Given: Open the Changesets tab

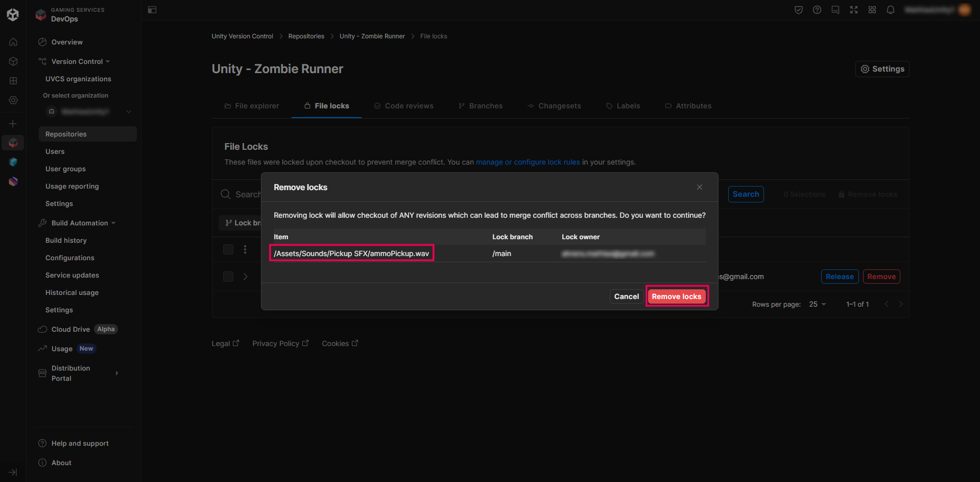Looking at the screenshot, I should point(554,106).
